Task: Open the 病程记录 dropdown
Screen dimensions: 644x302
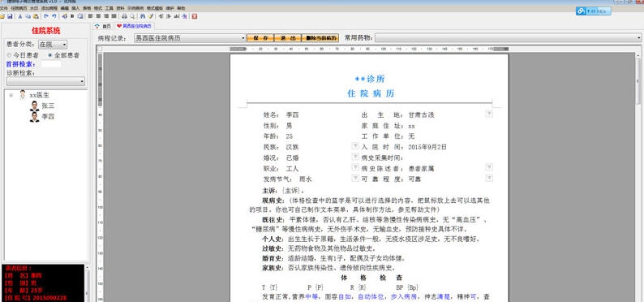Action: (x=190, y=38)
